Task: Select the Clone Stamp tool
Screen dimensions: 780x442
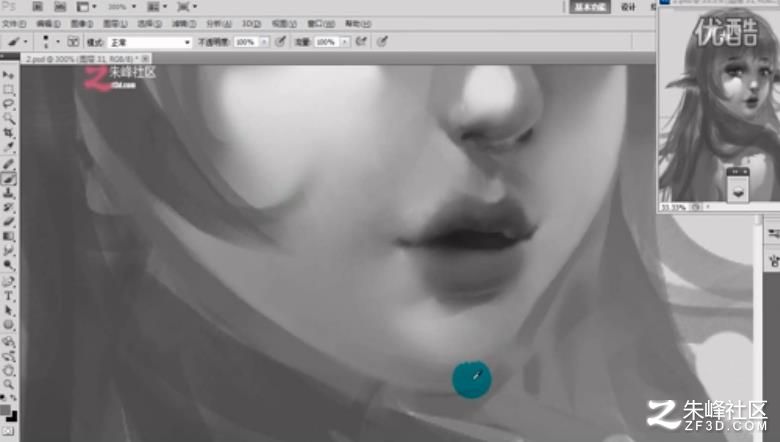Action: 8,193
